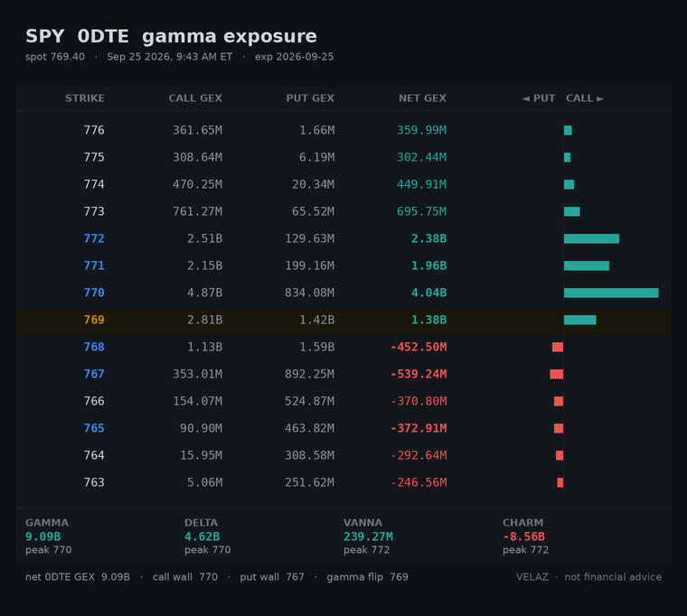Screen dimensions: 687x616
Task: Select highlighted strike 772
Action: point(94,239)
